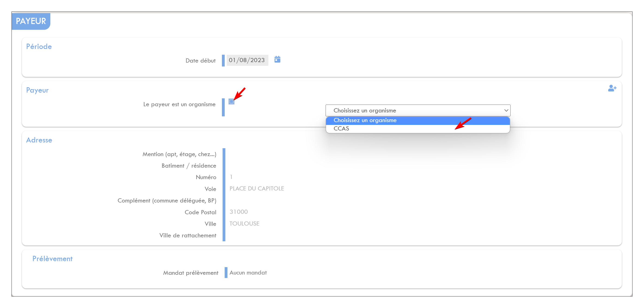Image resolution: width=644 pixels, height=308 pixels.
Task: Click the 'Mention (apt, étage, chez...)' label
Action: [179, 154]
